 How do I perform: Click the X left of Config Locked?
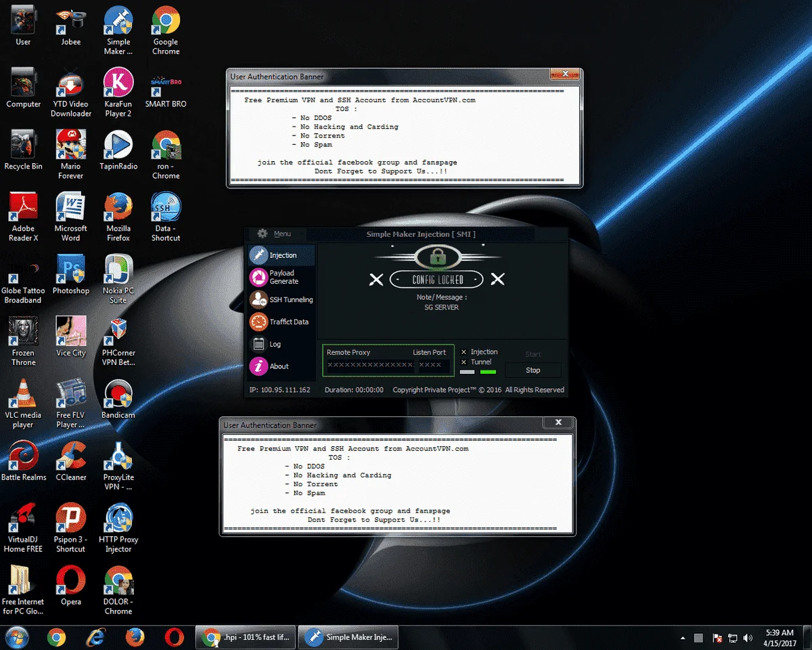(376, 279)
